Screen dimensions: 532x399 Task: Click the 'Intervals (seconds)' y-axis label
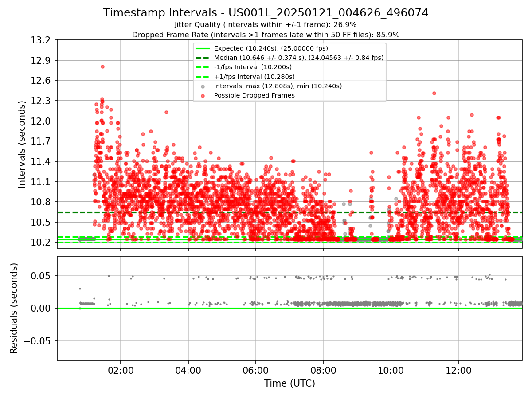click(x=22, y=144)
